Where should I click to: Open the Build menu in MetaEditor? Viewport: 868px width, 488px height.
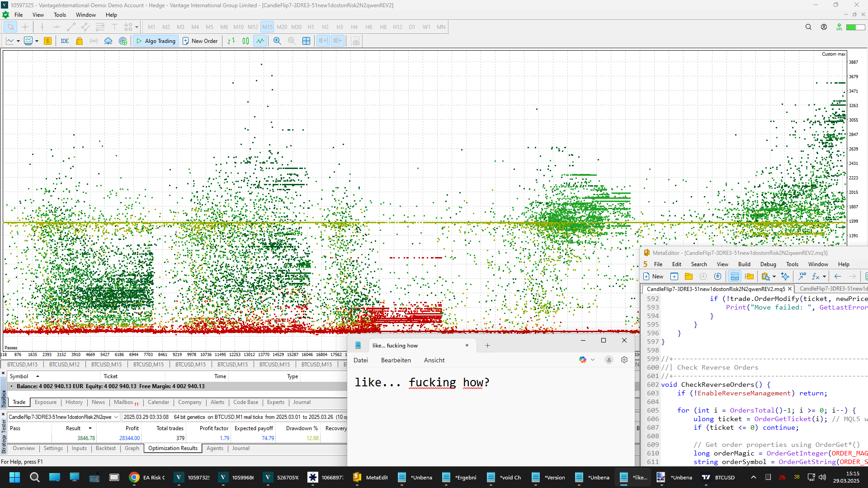pos(744,264)
